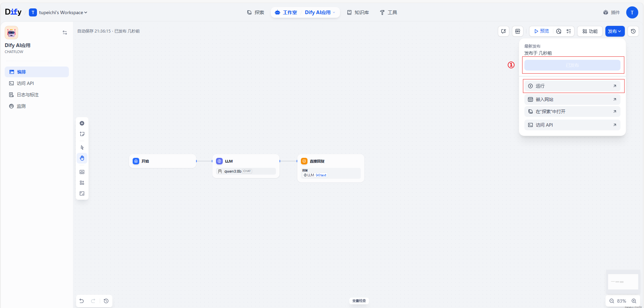Go to the 探索 tab

click(x=256, y=12)
